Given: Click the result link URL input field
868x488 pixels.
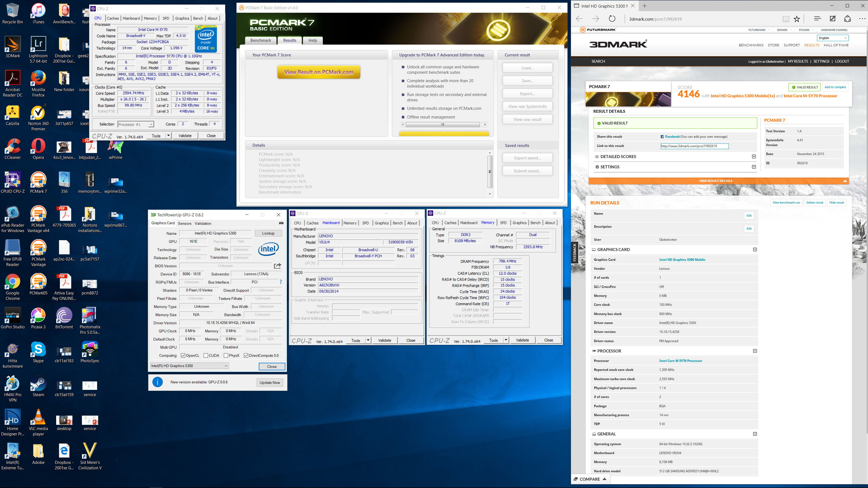Looking at the screenshot, I should (x=694, y=146).
